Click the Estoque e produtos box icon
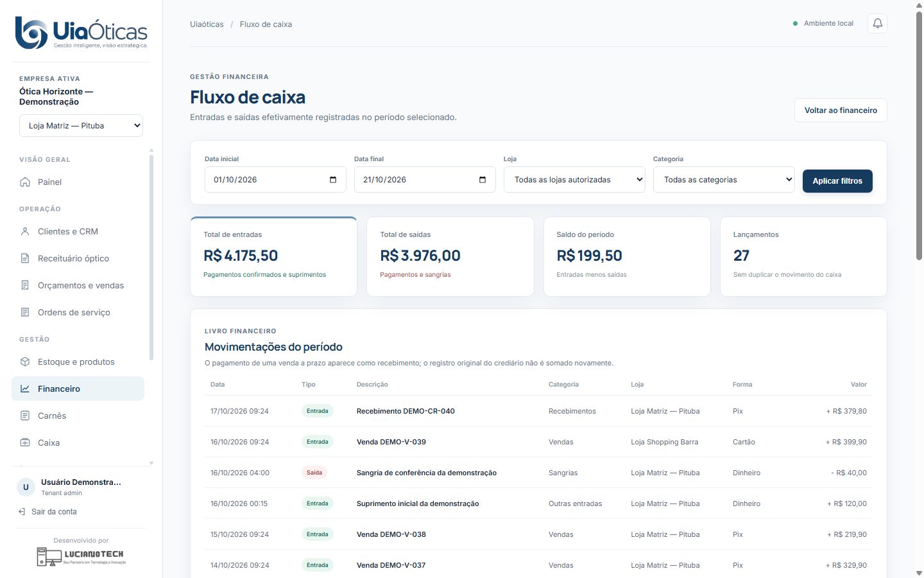 pos(25,362)
